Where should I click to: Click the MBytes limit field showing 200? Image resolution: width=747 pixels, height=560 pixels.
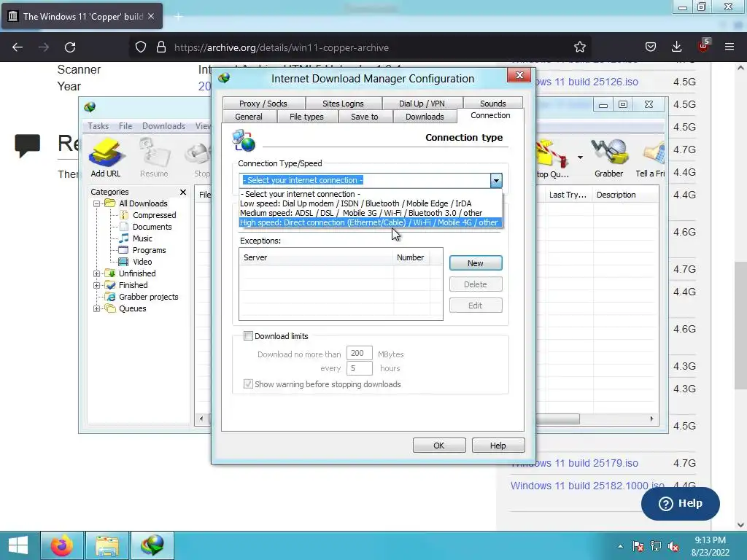pos(359,354)
